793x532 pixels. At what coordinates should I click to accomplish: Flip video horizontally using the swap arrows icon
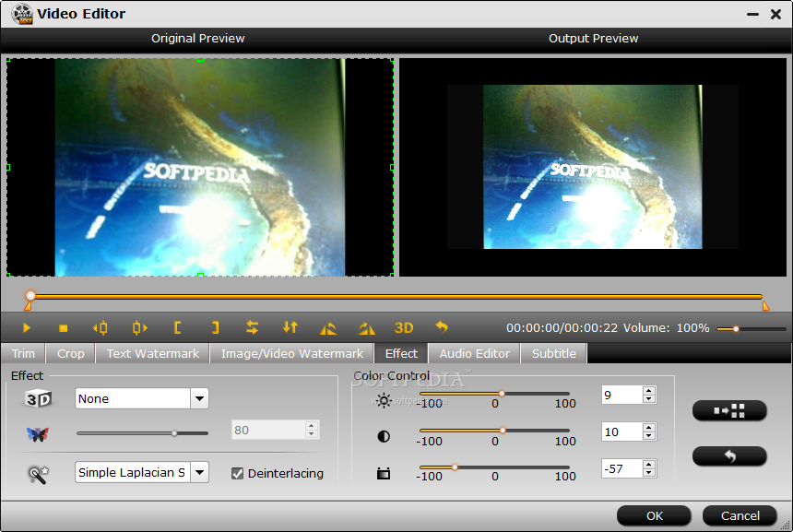[x=252, y=328]
